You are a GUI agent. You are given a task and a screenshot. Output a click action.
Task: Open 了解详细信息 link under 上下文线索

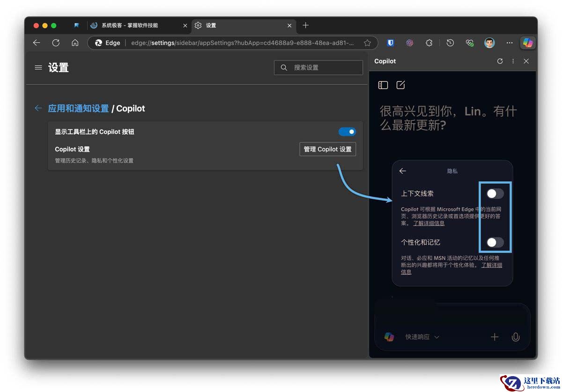429,224
